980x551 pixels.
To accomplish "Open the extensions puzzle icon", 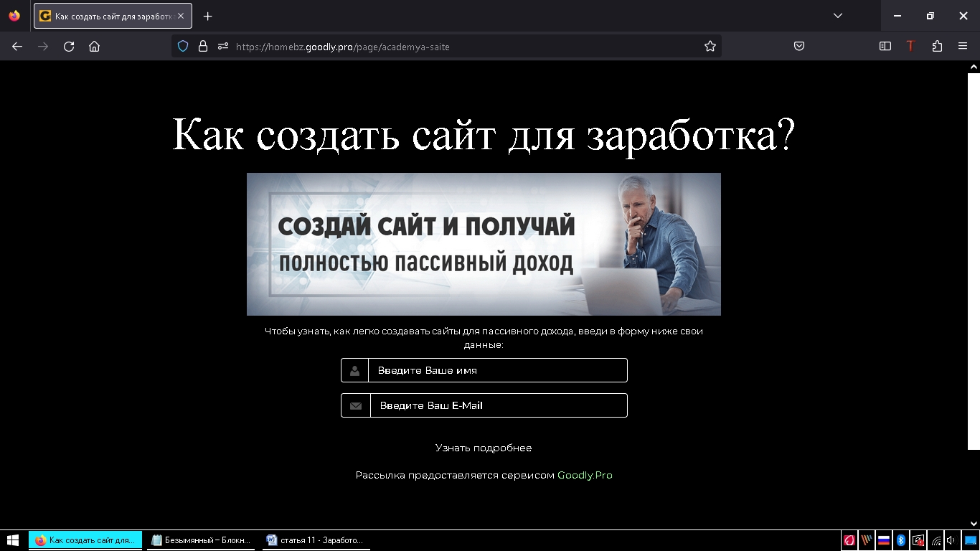I will tap(937, 46).
